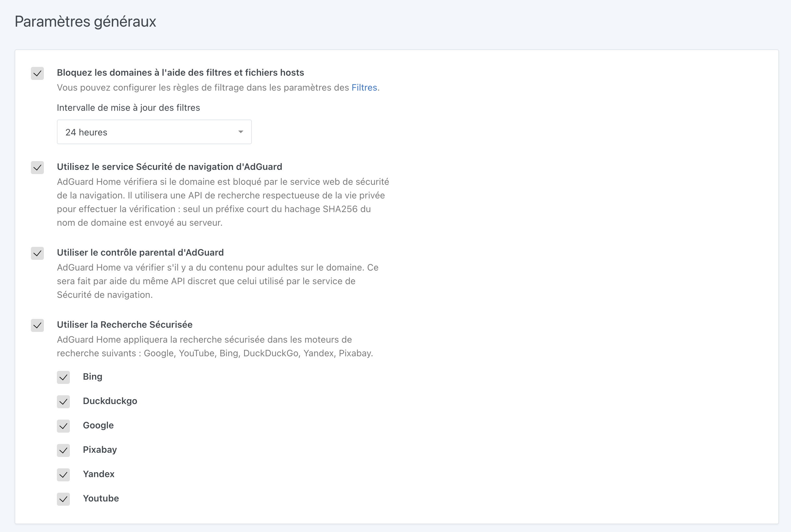Click the 'Intervalle de mise à jour des filtres' label
Screen dimensions: 791x532
coord(128,108)
